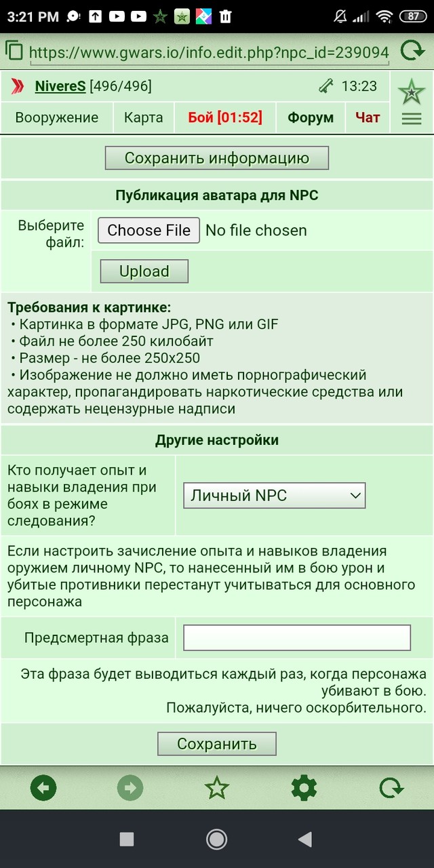This screenshot has width=434, height=868.
Task: Click the Choose File button
Action: (x=149, y=231)
